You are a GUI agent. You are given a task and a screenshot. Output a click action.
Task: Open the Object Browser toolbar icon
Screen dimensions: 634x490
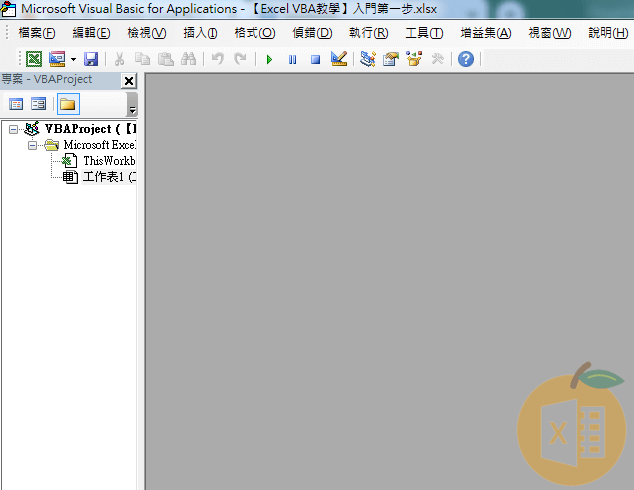click(413, 59)
